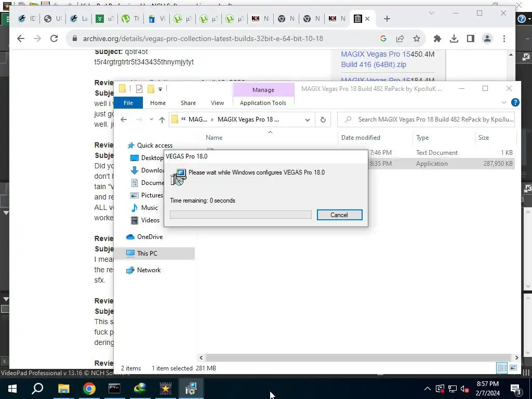Click muted volume tray icon
Viewport: 532px width, 399px height.
465,389
